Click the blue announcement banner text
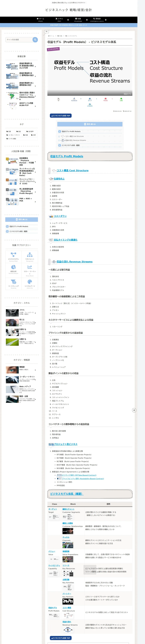Viewport: 145px width, 644px height. pos(69,25)
